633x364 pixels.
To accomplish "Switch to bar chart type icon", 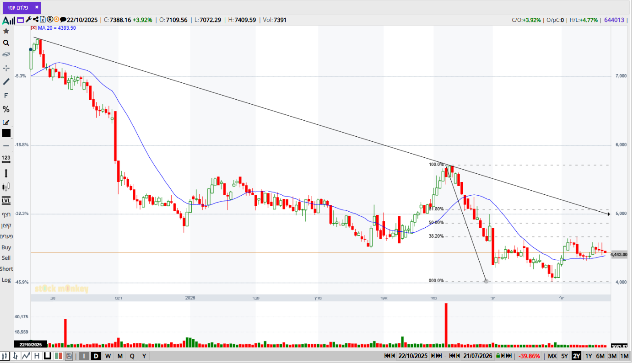I will 16,356.
